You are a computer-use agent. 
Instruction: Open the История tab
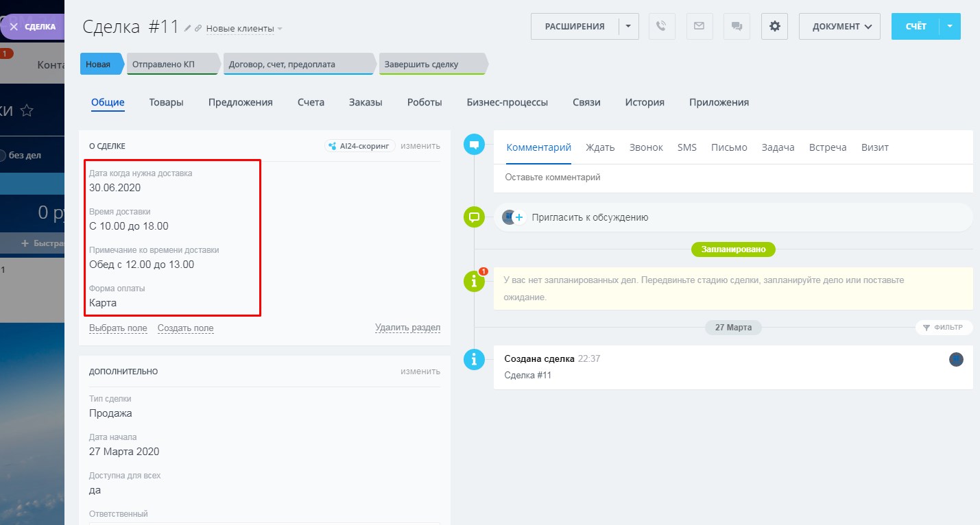[x=644, y=102]
